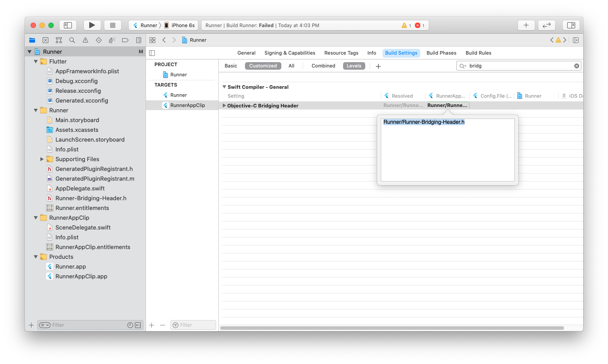Open the issue navigator warning icon

85,40
